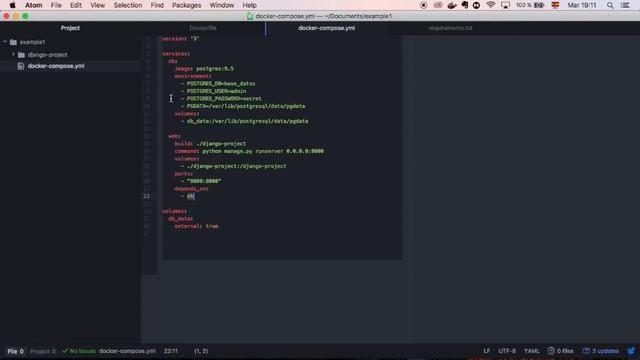Click the blue bird icon in status bar
Image resolution: width=640 pixels, height=360 pixels.
point(631,351)
